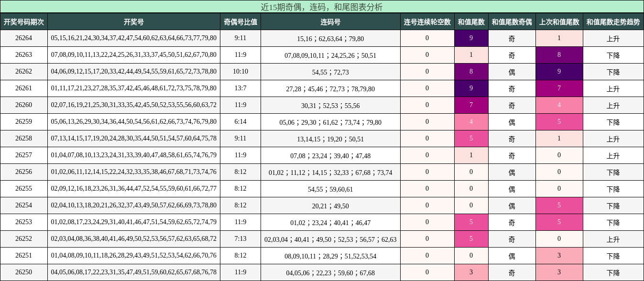The width and height of the screenshot is (644, 281).
Task: Click consecutive numbers 54,55；59,60,61
Action: click(330, 189)
